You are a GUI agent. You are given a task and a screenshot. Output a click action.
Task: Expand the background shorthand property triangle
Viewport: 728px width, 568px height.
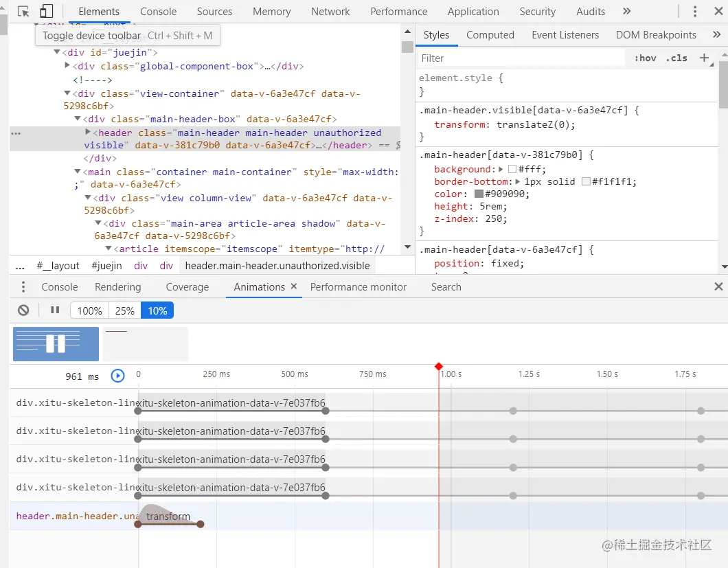pyautogui.click(x=501, y=169)
